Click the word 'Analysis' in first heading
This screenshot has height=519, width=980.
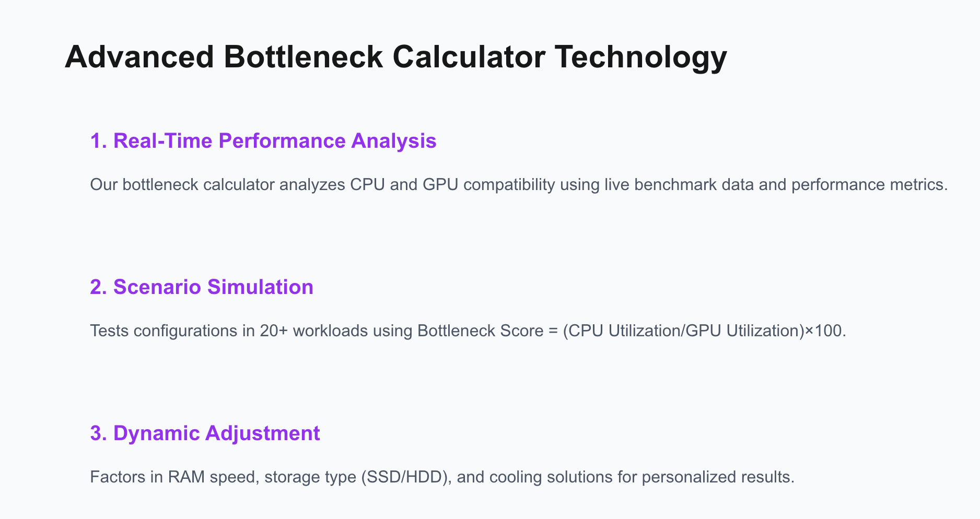[x=394, y=142]
